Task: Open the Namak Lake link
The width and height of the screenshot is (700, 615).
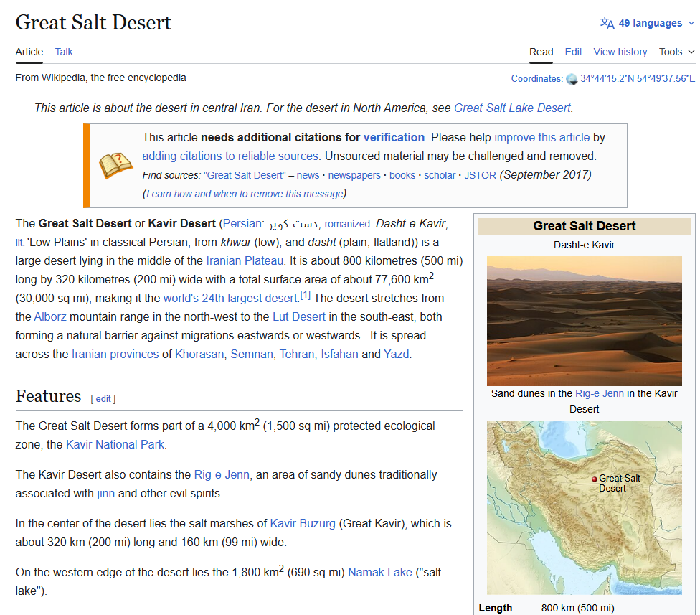Action: point(380,573)
